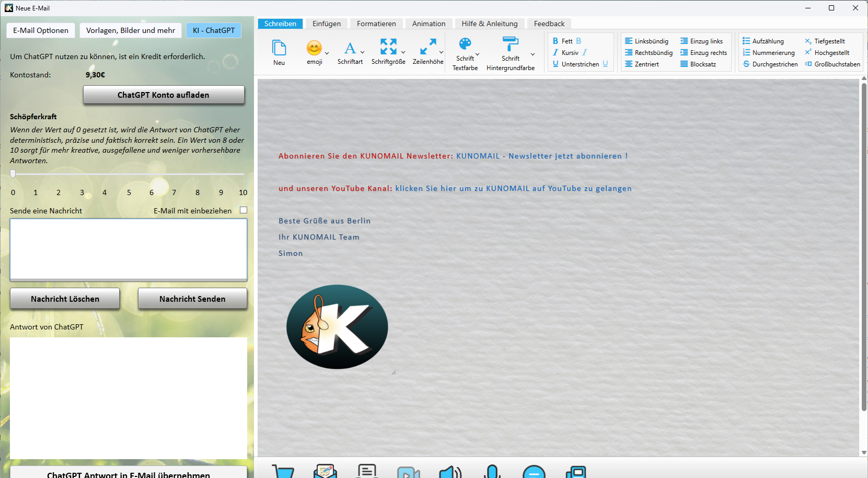Switch to the Schreiben tab
Viewport: 868px width, 478px height.
[280, 24]
